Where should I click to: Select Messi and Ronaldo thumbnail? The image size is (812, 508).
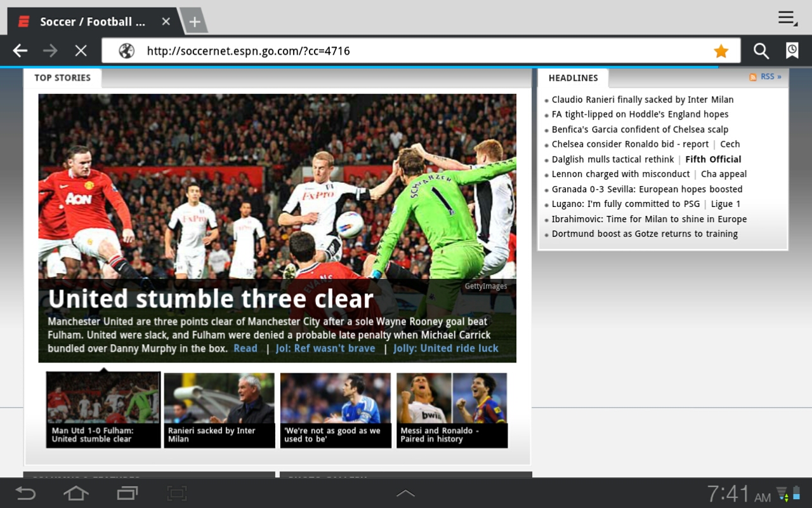(x=452, y=410)
